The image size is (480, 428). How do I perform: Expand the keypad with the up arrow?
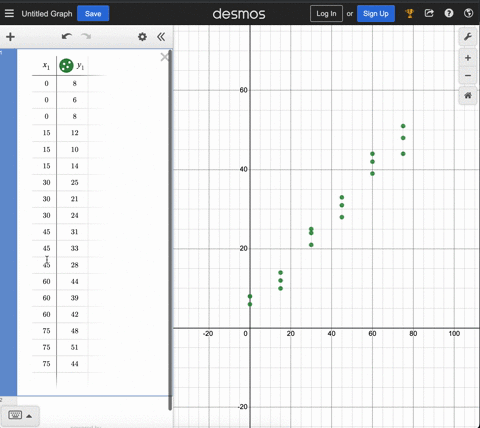(29, 416)
